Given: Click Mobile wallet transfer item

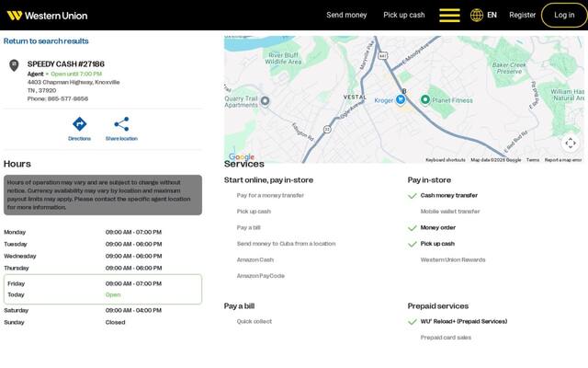Looking at the screenshot, I should [x=450, y=212].
